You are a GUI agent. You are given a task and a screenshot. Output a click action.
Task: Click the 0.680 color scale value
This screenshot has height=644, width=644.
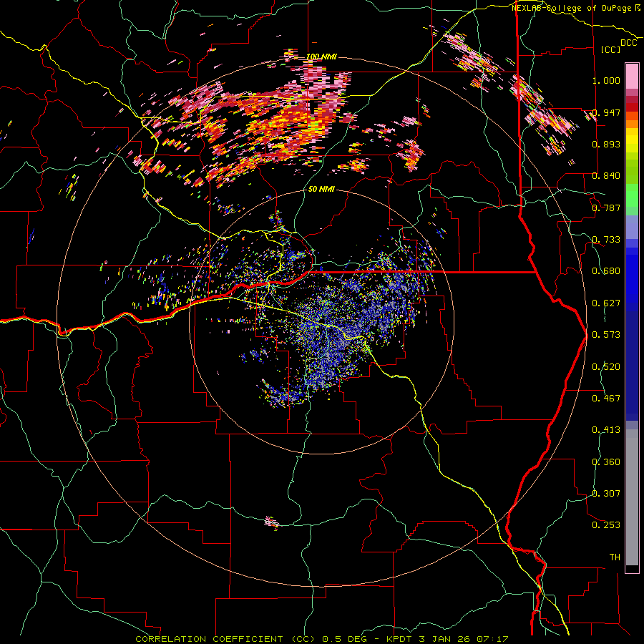(606, 271)
